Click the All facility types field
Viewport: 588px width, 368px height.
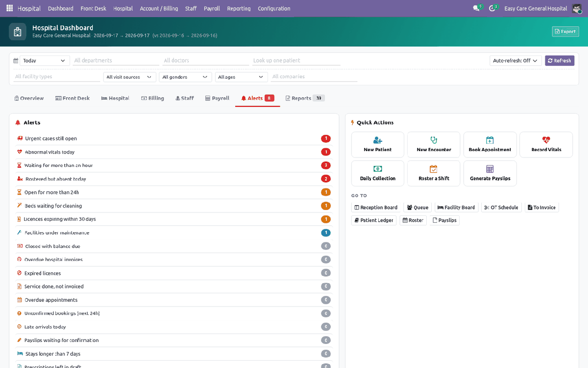(57, 77)
